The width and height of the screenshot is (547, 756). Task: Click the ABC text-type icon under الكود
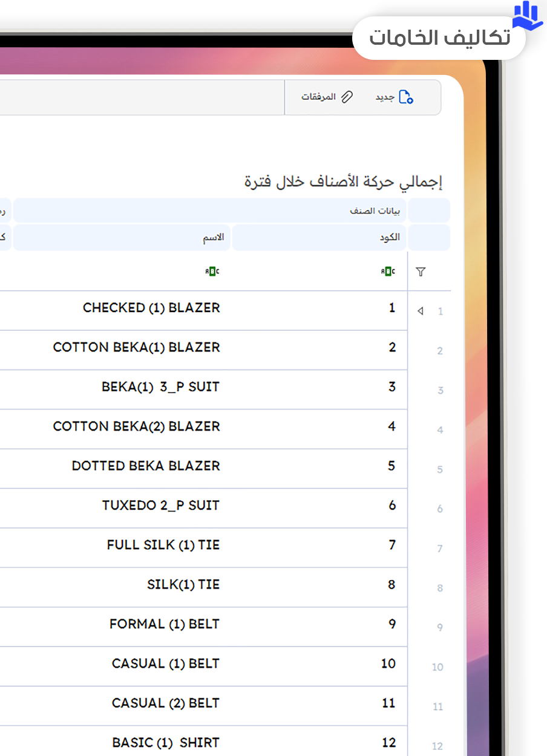click(388, 272)
